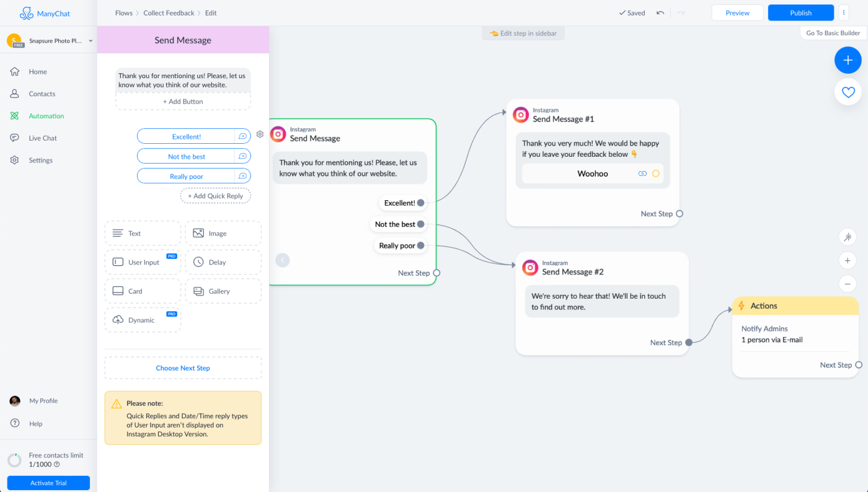Viewport: 868px width, 492px height.
Task: Click Next Step circle of Send Message #1
Action: (680, 214)
